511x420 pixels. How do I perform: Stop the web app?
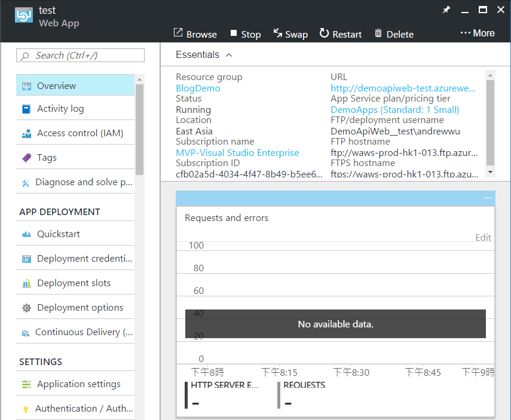point(234,33)
